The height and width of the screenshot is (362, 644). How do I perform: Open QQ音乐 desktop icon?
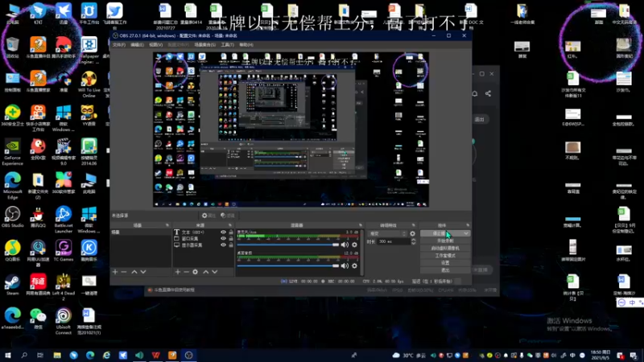pyautogui.click(x=13, y=251)
